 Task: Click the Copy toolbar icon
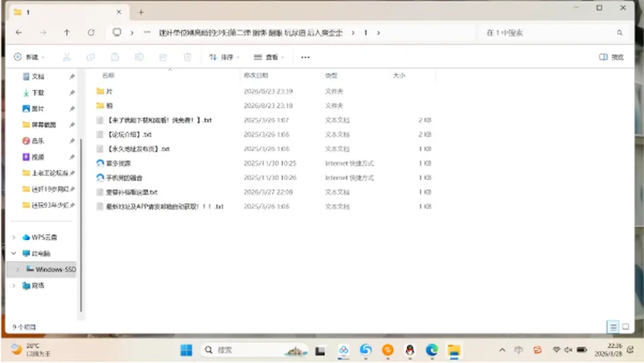coord(91,57)
